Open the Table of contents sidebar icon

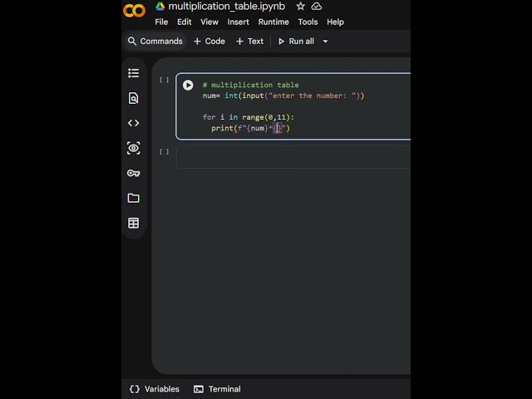click(x=133, y=73)
